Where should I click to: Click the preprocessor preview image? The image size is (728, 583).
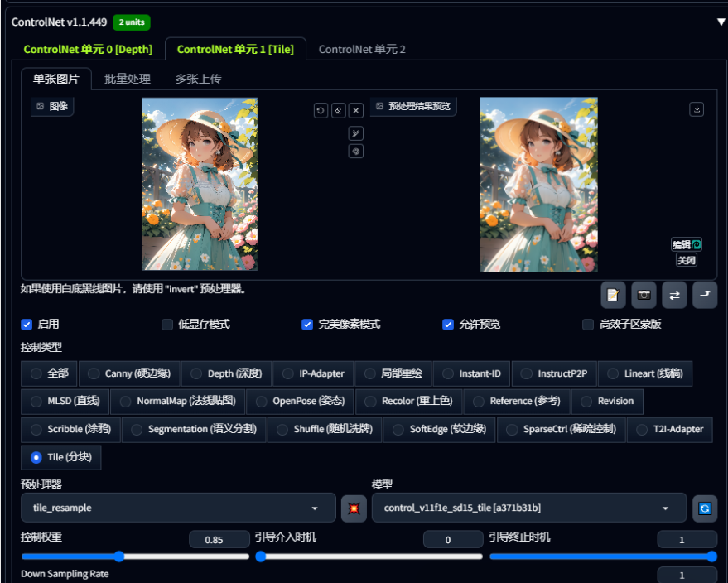point(538,185)
